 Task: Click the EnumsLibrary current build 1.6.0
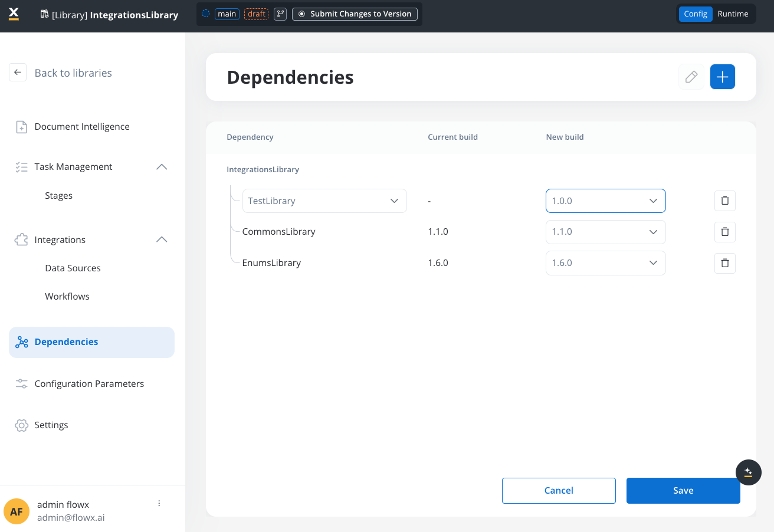438,263
